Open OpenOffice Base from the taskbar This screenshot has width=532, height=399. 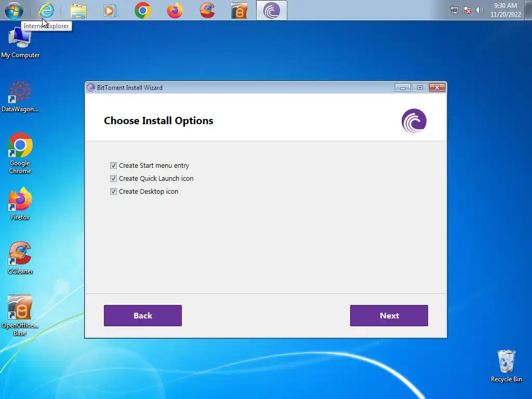(x=239, y=10)
